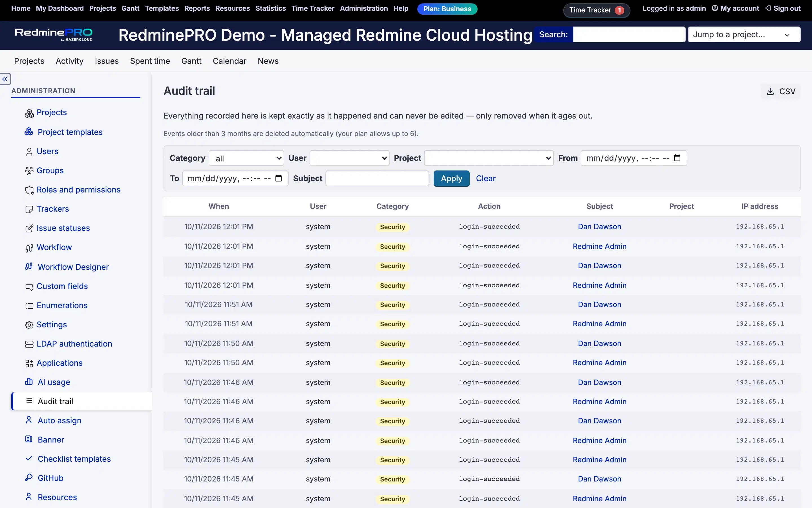Open Auto assign in the sidebar
Screen dimensions: 812x508
[59, 420]
